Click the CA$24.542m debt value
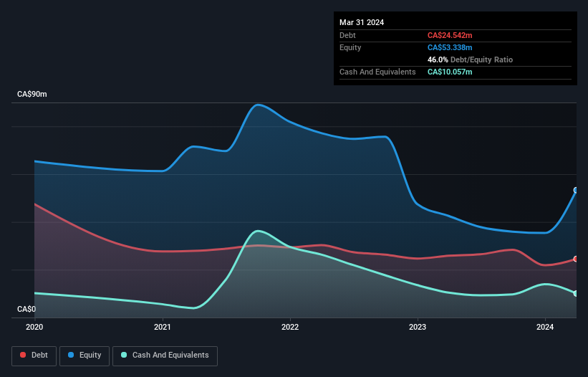This screenshot has height=377, width=588. pyautogui.click(x=450, y=35)
